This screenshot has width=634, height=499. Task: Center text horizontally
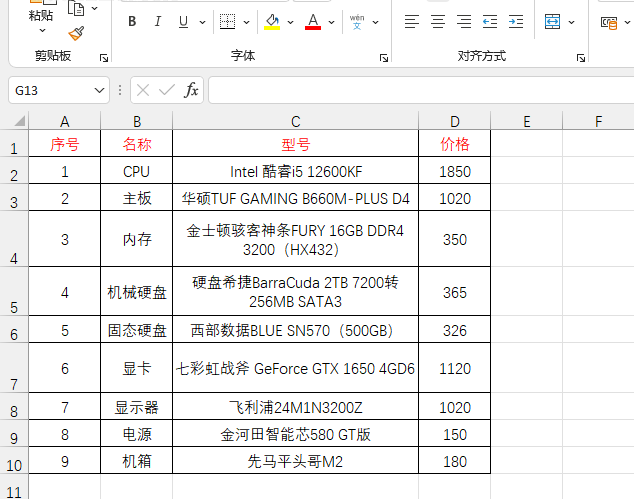click(x=438, y=21)
